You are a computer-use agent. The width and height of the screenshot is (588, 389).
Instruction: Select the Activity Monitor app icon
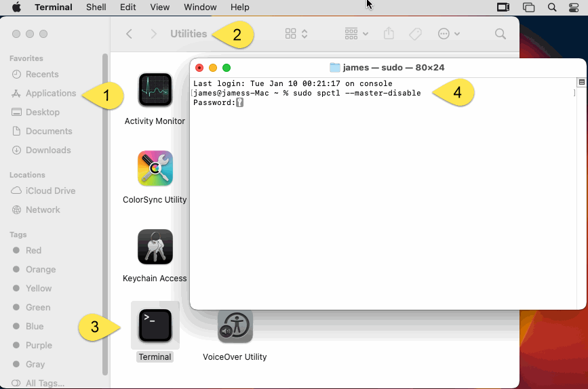click(155, 90)
